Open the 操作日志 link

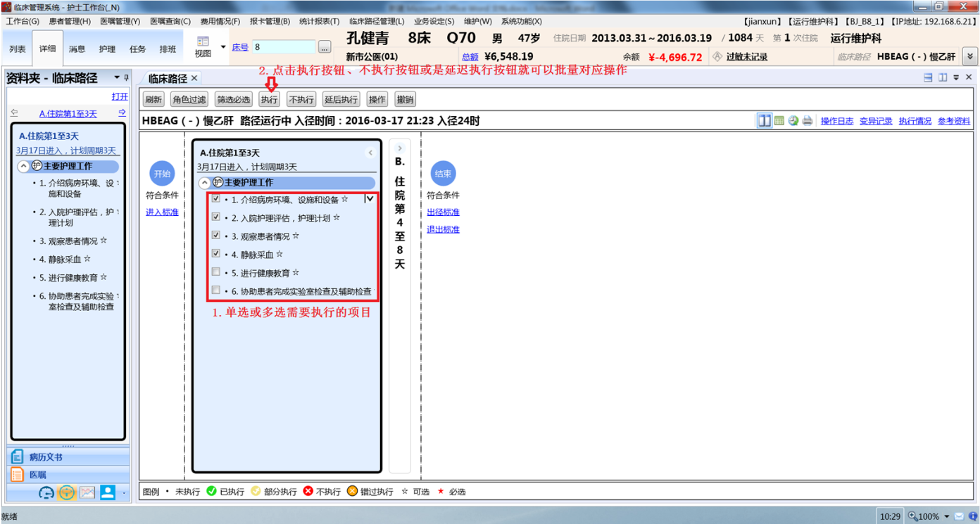click(837, 121)
